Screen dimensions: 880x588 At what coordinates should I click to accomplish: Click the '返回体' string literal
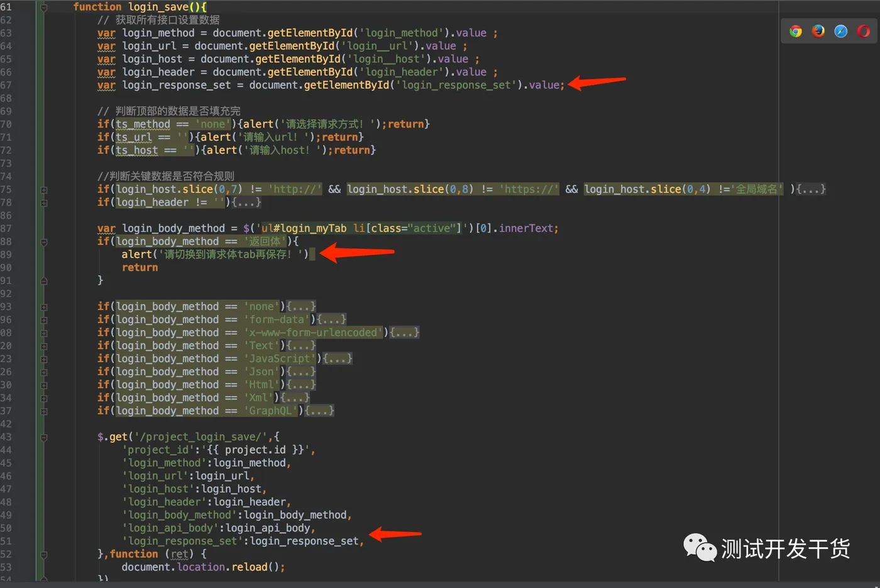tap(265, 241)
